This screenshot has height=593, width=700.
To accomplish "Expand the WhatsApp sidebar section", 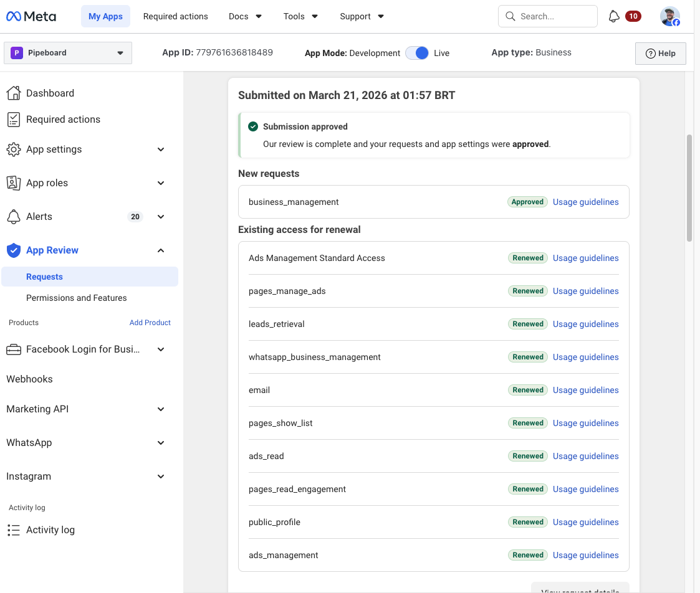I will (x=161, y=442).
